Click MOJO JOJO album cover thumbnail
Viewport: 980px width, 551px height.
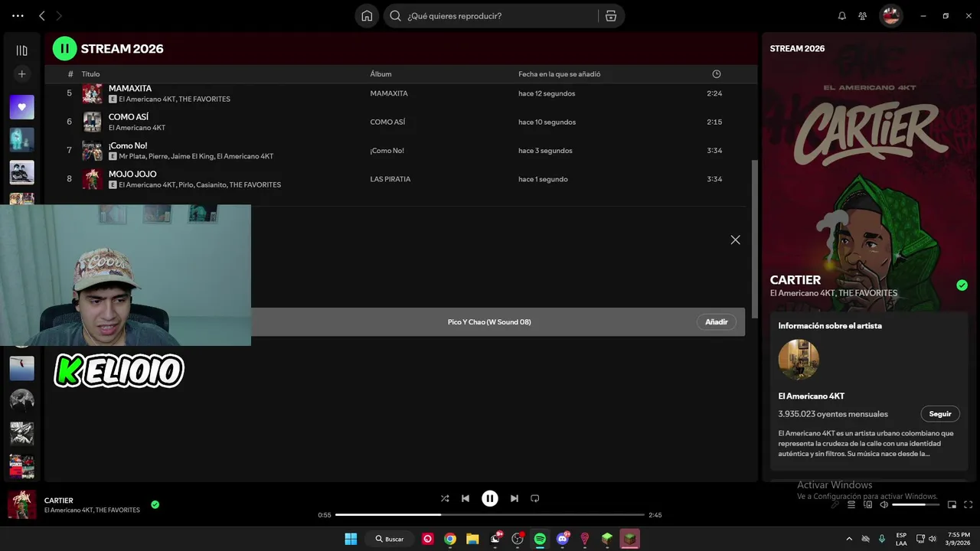(92, 179)
